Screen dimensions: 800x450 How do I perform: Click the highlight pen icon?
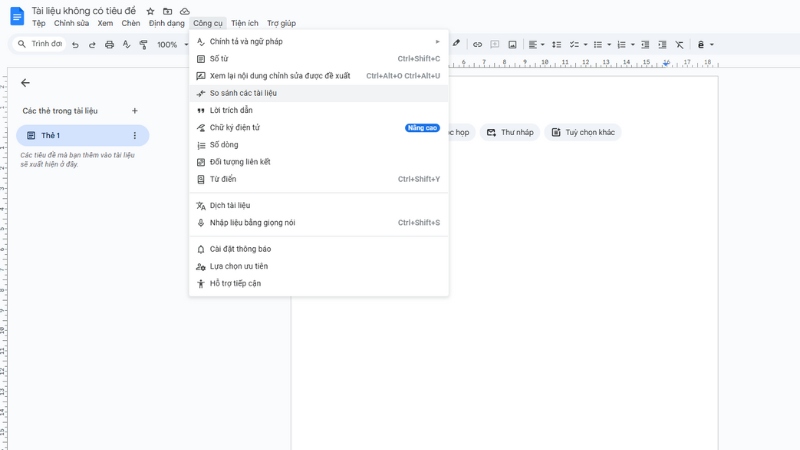tap(456, 44)
